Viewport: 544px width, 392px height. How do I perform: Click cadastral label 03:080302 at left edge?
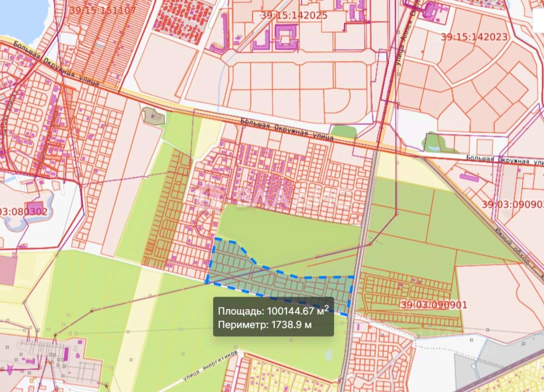point(24,211)
